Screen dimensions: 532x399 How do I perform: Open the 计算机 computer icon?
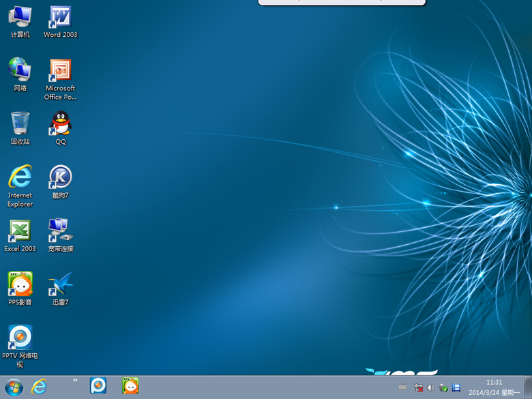(20, 17)
